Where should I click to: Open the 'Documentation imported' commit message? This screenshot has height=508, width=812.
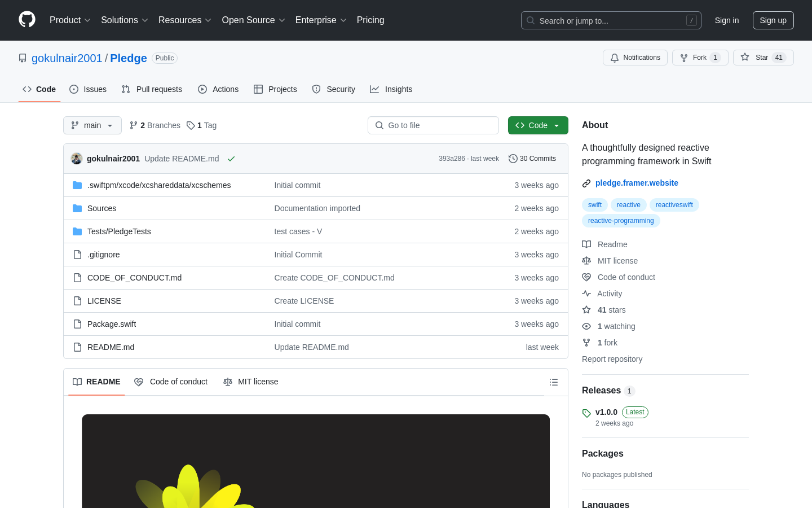(x=317, y=208)
